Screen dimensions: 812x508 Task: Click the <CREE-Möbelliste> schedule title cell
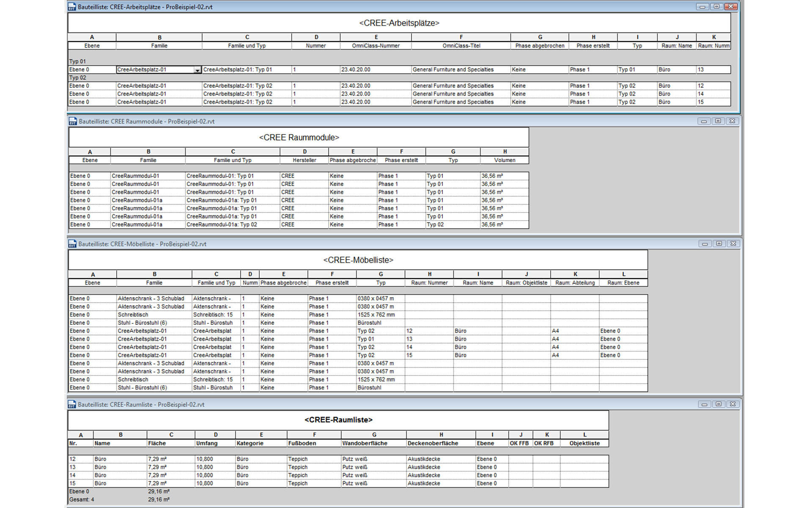[x=358, y=260]
